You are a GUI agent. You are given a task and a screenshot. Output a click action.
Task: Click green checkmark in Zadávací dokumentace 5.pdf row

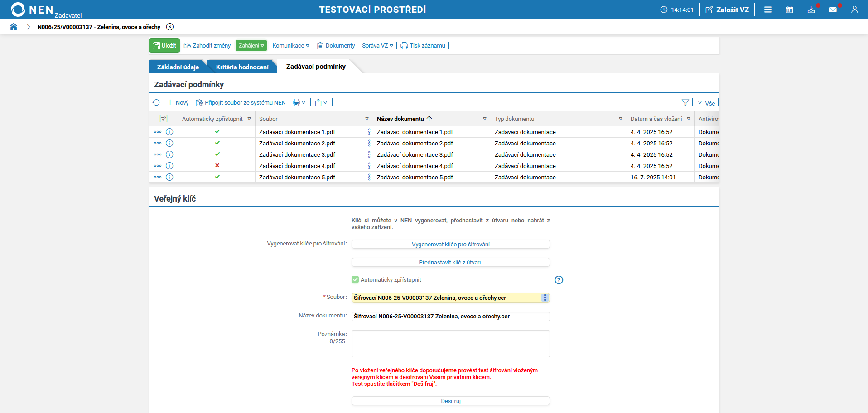point(217,177)
